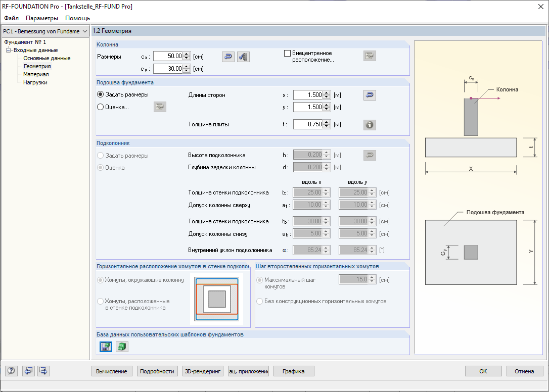This screenshot has height=392, width=549.
Task: Enable the Внецентренное расположение checkbox
Action: coord(287,53)
